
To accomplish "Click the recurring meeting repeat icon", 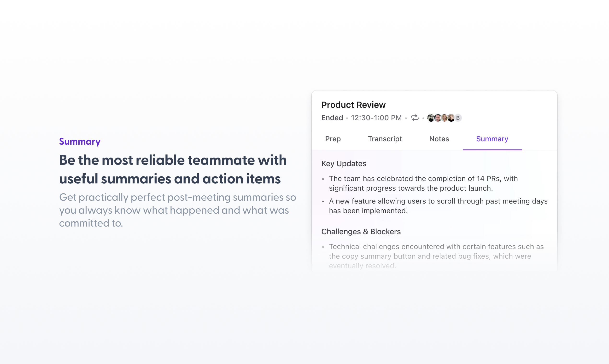I will (415, 118).
